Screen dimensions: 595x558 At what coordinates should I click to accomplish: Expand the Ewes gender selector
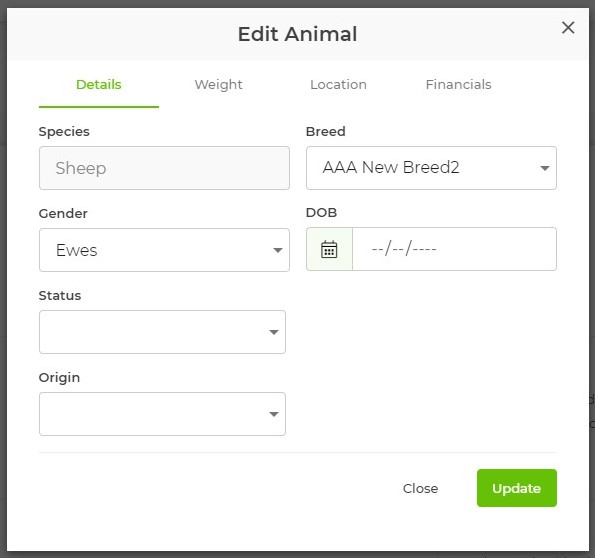(x=164, y=250)
